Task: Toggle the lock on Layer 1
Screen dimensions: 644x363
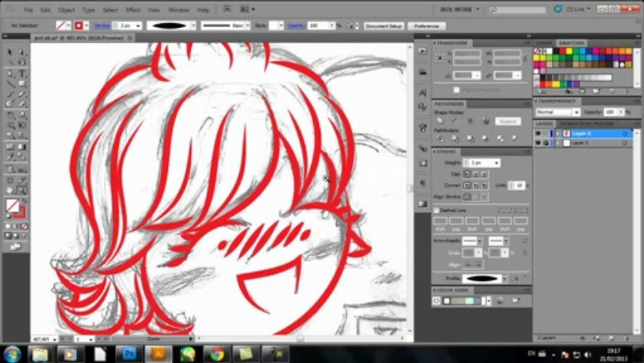Action: (x=546, y=143)
